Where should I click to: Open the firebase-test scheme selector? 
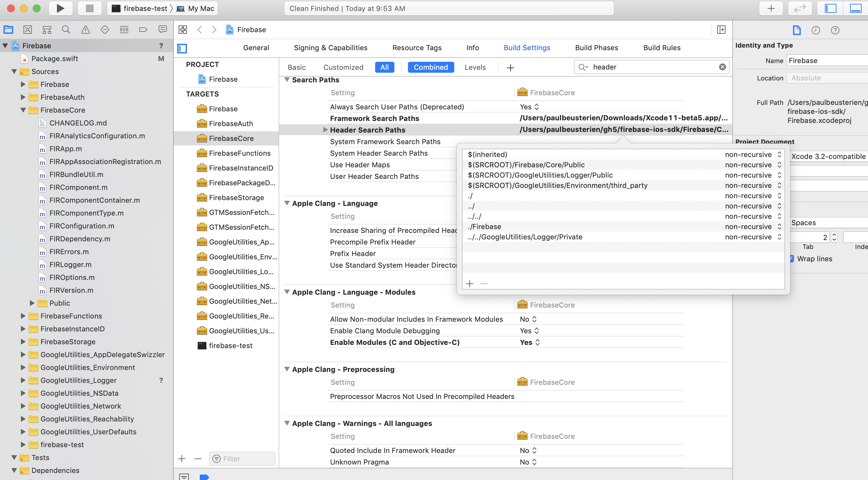point(140,8)
